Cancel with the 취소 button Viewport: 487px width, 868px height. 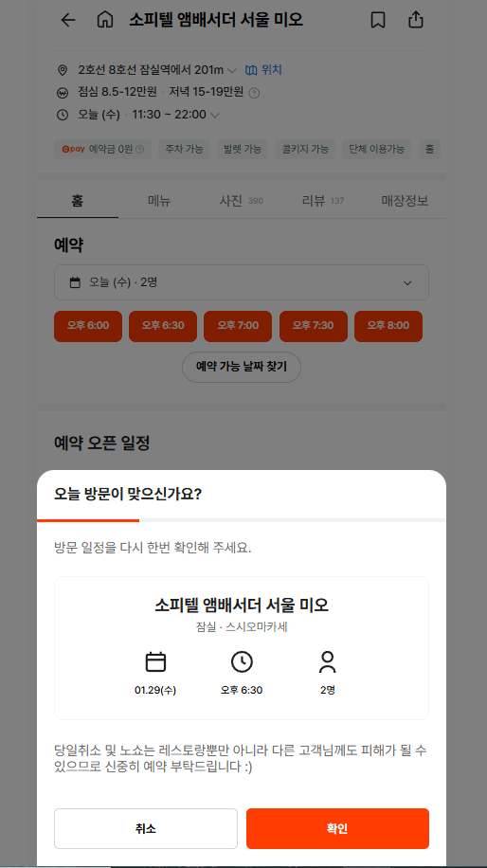(x=146, y=829)
